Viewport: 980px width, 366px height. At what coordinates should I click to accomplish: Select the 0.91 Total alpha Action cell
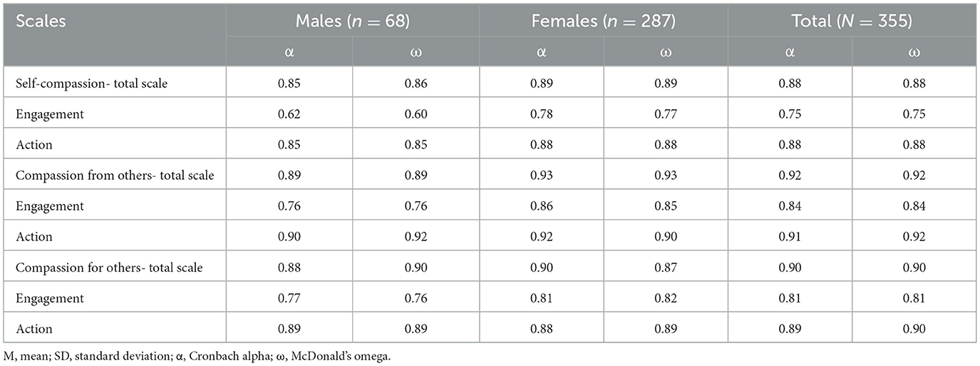(x=790, y=237)
